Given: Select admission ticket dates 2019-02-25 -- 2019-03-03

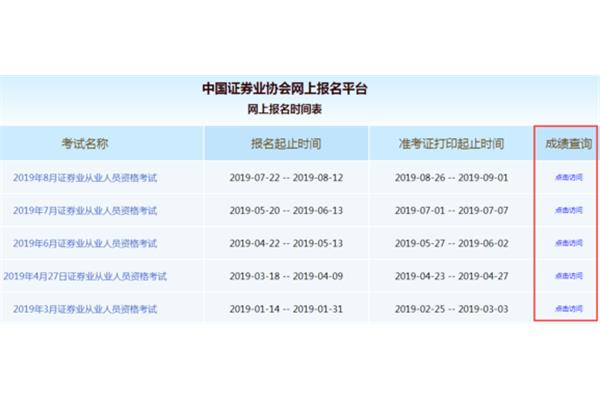Looking at the screenshot, I should pyautogui.click(x=452, y=309).
